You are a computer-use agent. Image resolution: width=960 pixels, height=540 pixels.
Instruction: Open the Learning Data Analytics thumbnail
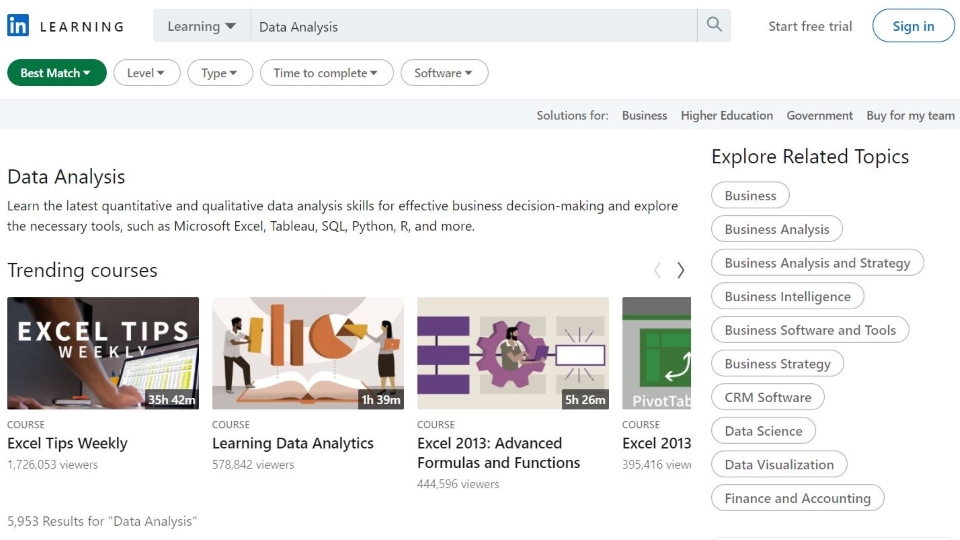click(308, 353)
